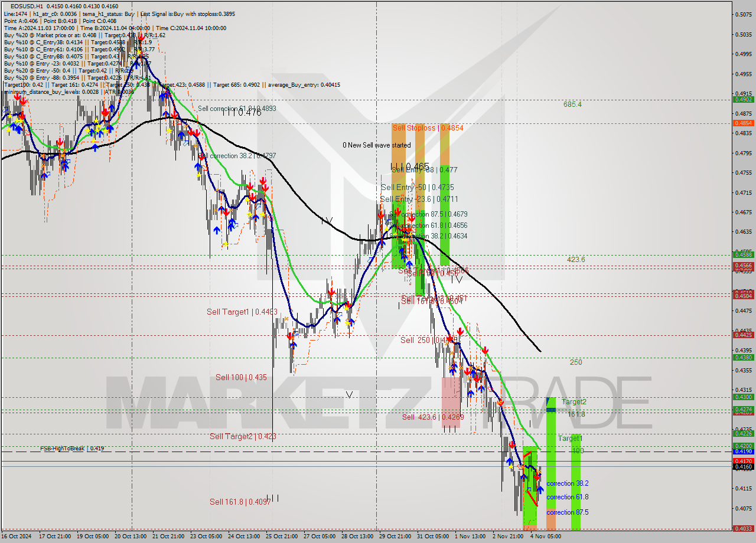Click the '29 Oct 21:00' time axis label
This screenshot has width=756, height=543.
395,537
